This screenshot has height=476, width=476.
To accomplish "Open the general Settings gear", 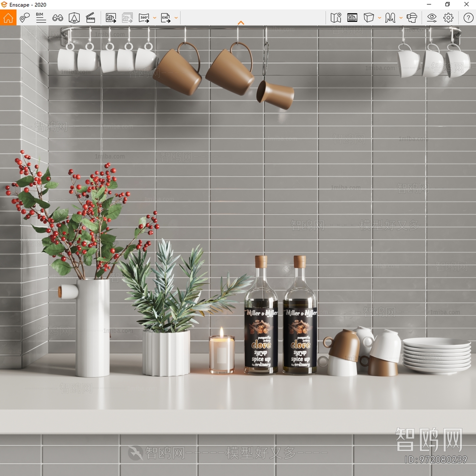I will [448, 18].
